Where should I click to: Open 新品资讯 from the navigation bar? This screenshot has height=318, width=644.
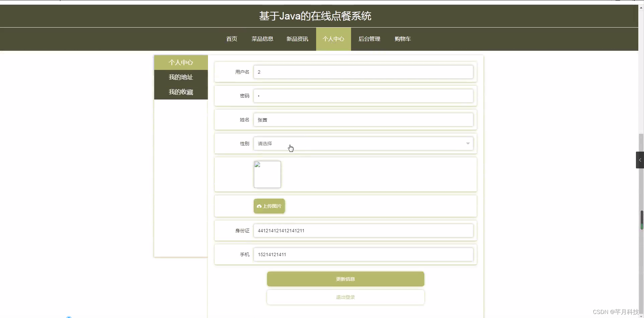297,39
